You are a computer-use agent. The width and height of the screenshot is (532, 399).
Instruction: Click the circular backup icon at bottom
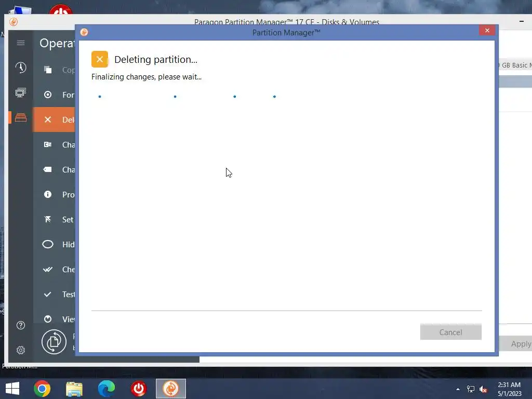coord(54,342)
